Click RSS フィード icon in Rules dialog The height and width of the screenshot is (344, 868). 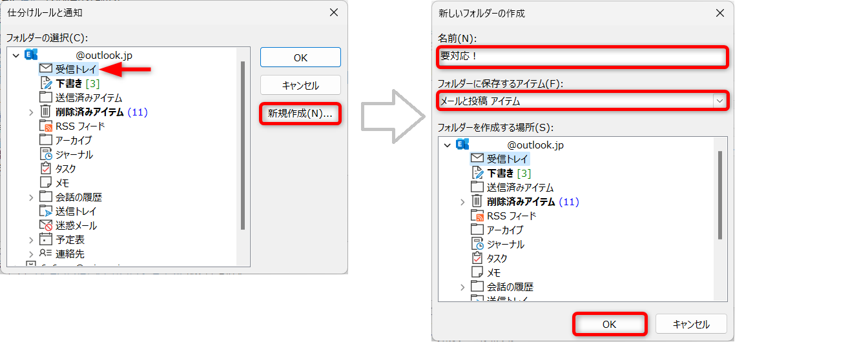coord(45,126)
